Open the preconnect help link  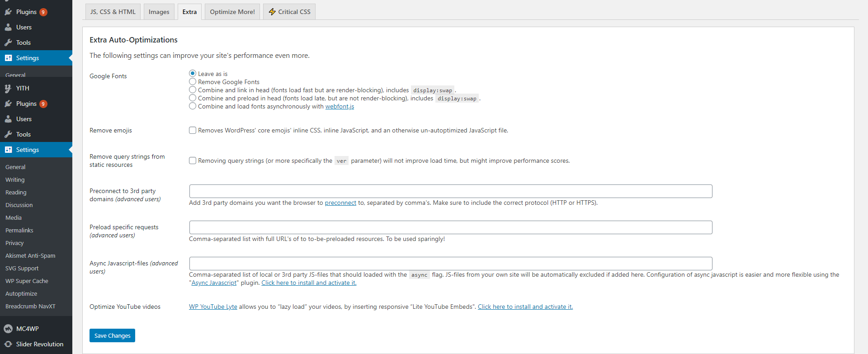click(340, 203)
